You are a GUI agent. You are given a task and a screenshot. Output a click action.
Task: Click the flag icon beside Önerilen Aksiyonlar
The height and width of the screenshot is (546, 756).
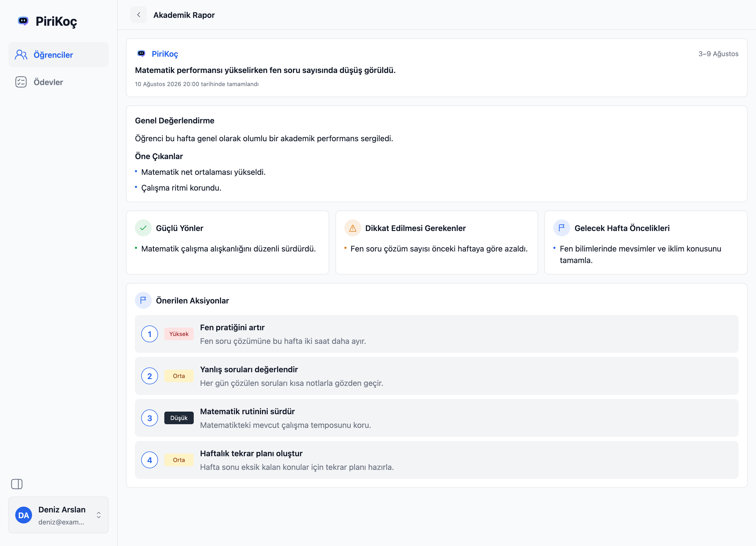143,300
